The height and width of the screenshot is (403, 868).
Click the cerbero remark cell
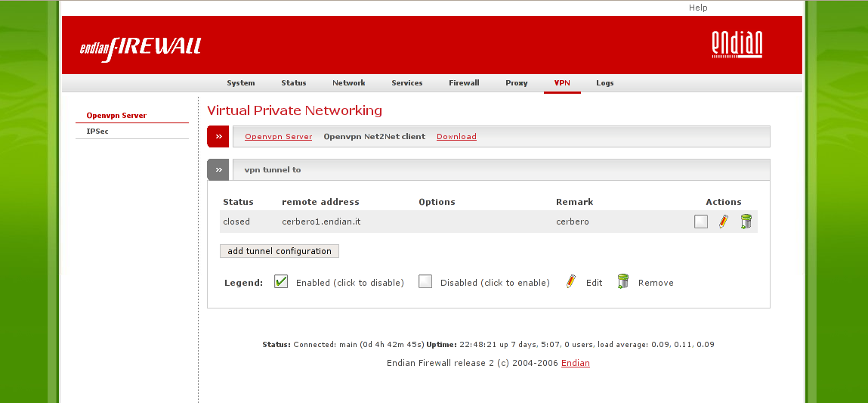click(573, 222)
